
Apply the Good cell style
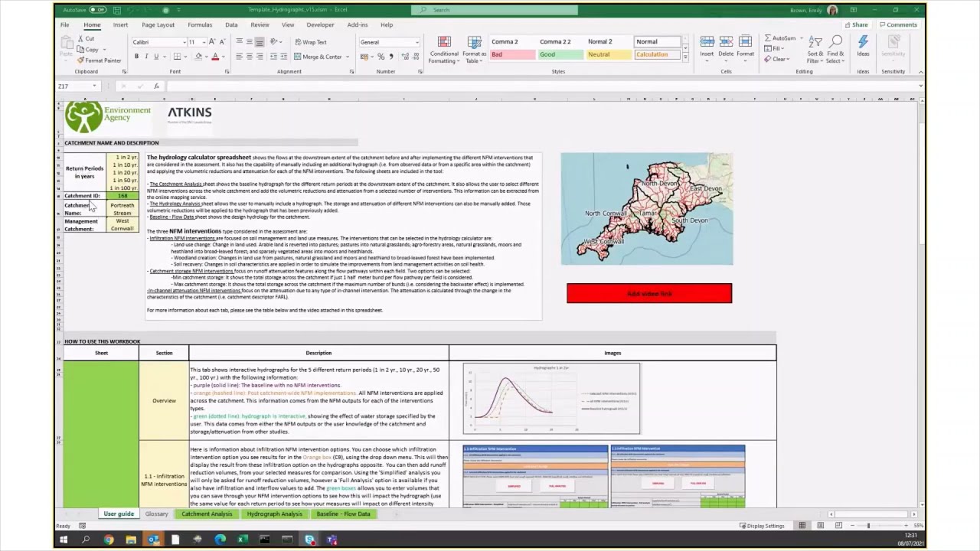[560, 54]
